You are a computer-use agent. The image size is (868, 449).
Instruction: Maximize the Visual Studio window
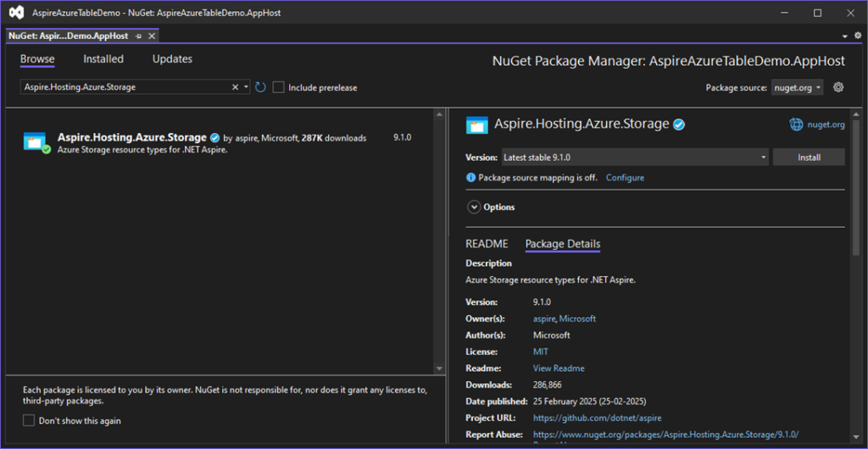click(817, 13)
